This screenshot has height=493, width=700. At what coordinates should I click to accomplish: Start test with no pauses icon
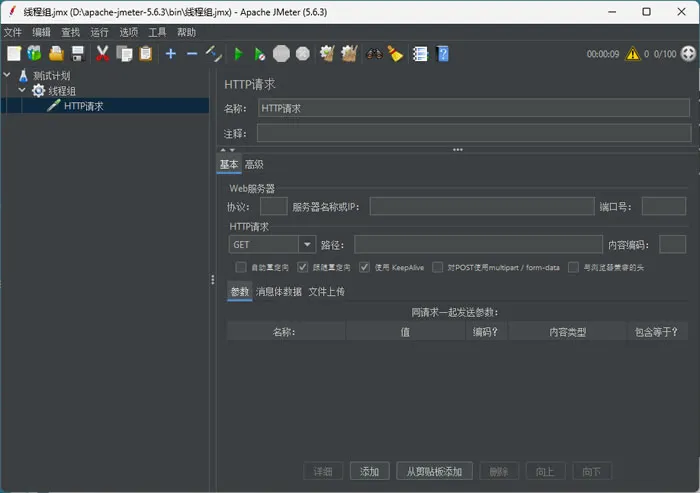(x=259, y=54)
